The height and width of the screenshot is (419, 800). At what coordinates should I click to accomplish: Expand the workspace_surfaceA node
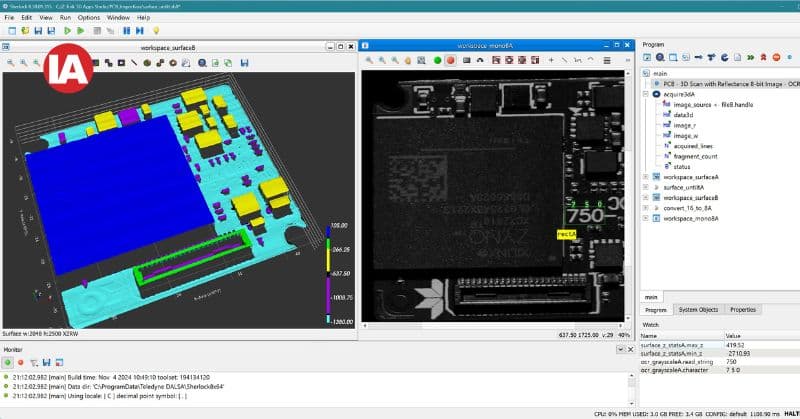[646, 177]
